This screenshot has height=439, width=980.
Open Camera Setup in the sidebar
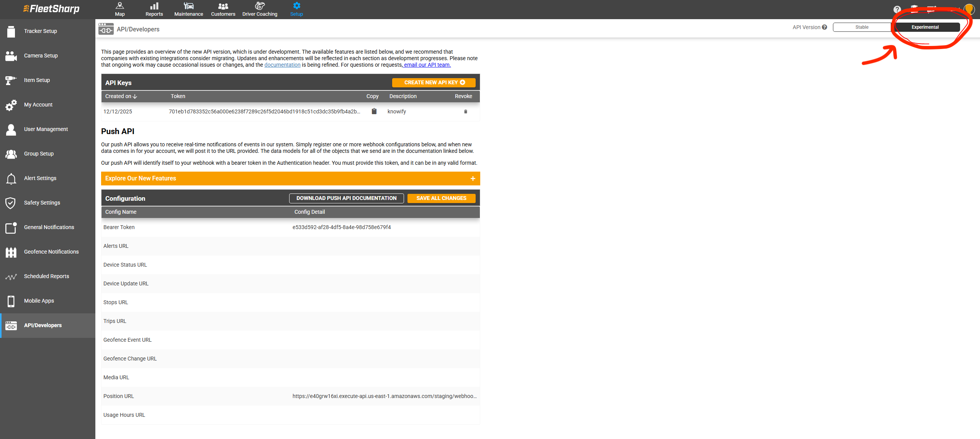point(41,56)
